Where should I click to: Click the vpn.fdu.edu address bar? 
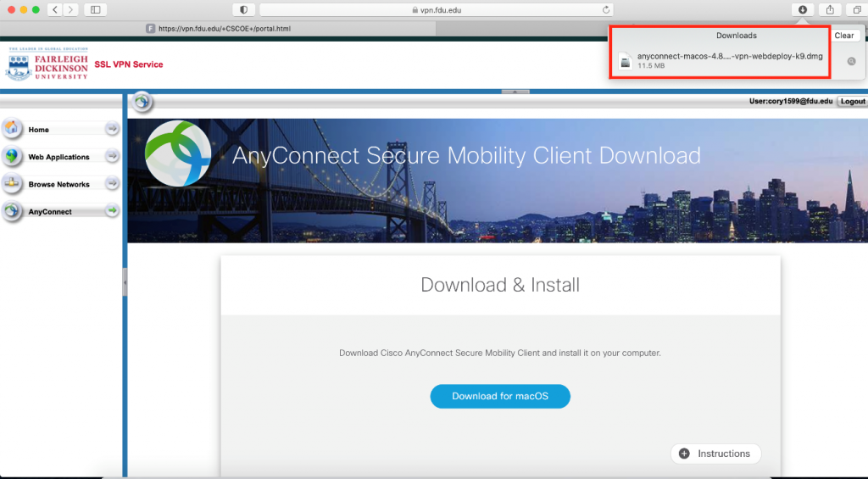[437, 10]
